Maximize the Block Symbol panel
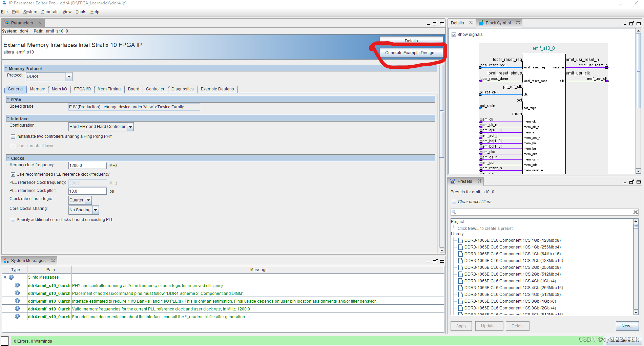The image size is (644, 346). pyautogui.click(x=639, y=23)
